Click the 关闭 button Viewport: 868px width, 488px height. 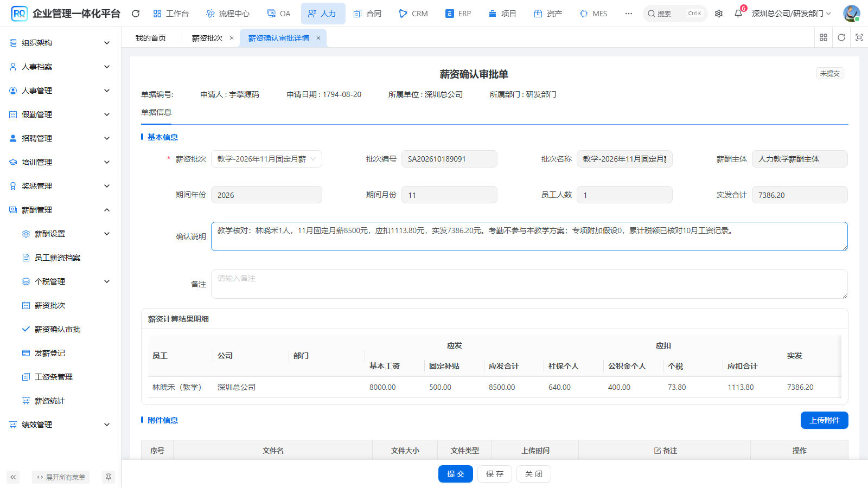pyautogui.click(x=534, y=474)
